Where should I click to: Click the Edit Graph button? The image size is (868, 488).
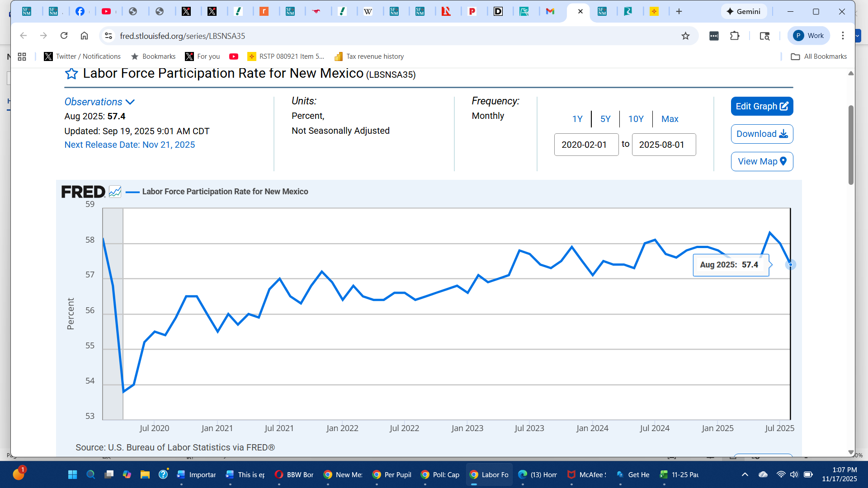pos(762,107)
